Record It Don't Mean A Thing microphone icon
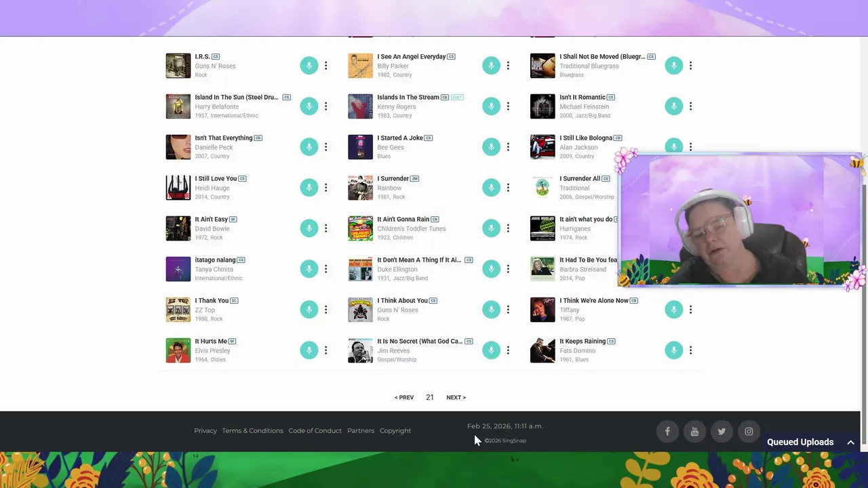 coord(491,268)
